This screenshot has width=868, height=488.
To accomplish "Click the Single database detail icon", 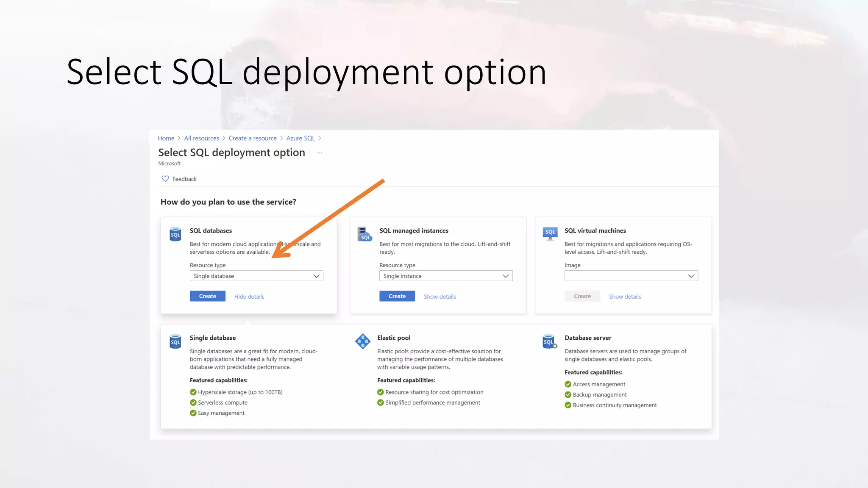I will click(175, 341).
